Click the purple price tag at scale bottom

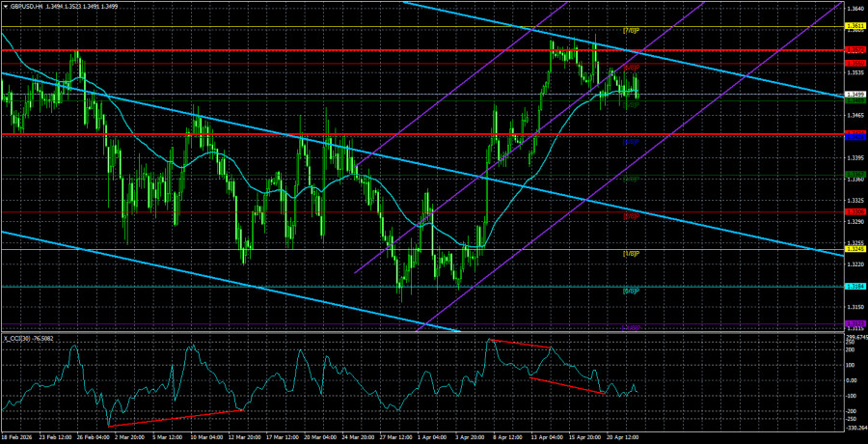click(x=854, y=322)
